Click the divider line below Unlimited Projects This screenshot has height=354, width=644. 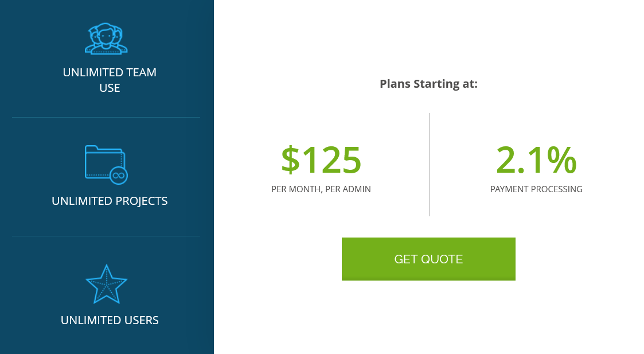pyautogui.click(x=106, y=236)
